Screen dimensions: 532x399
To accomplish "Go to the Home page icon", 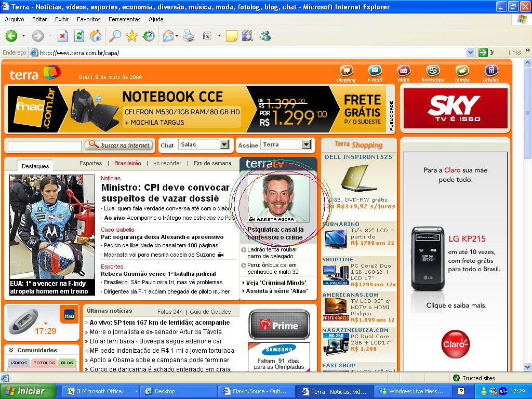I will (x=96, y=36).
